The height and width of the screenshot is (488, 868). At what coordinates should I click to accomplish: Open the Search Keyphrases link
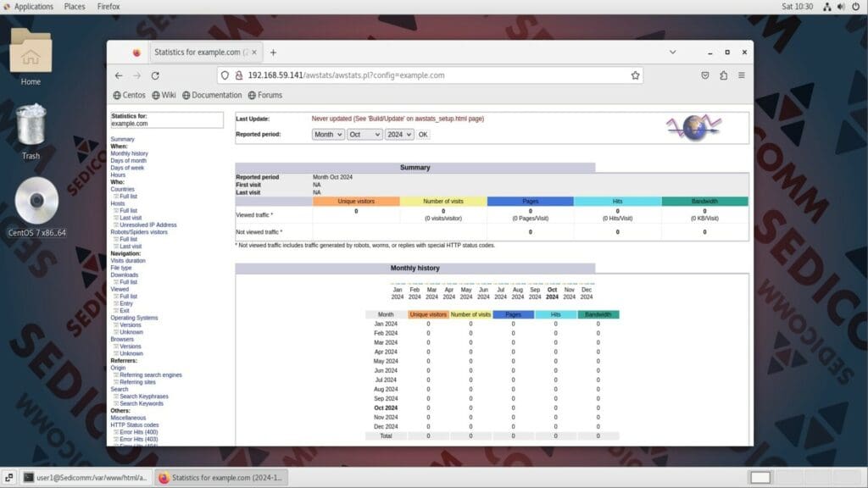[x=144, y=396]
